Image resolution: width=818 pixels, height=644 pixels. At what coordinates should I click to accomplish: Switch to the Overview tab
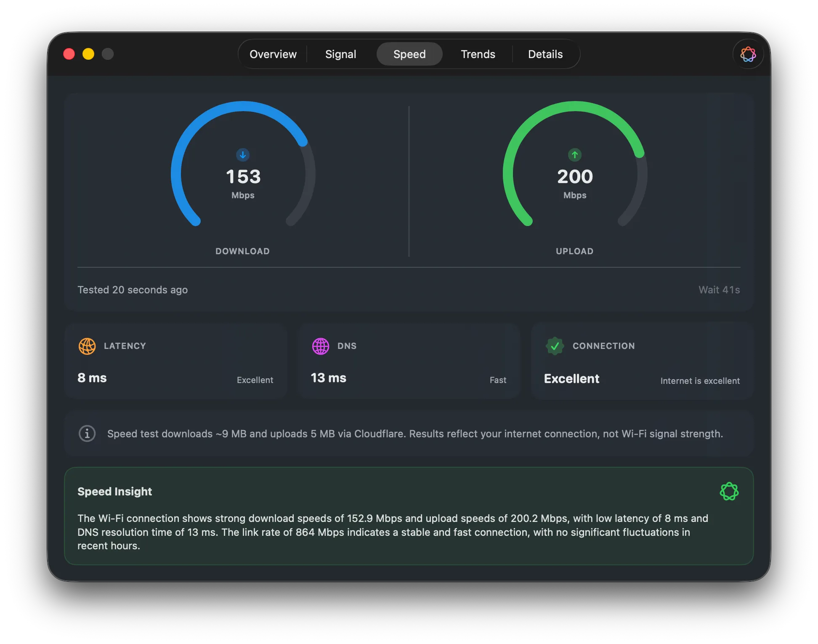tap(273, 54)
